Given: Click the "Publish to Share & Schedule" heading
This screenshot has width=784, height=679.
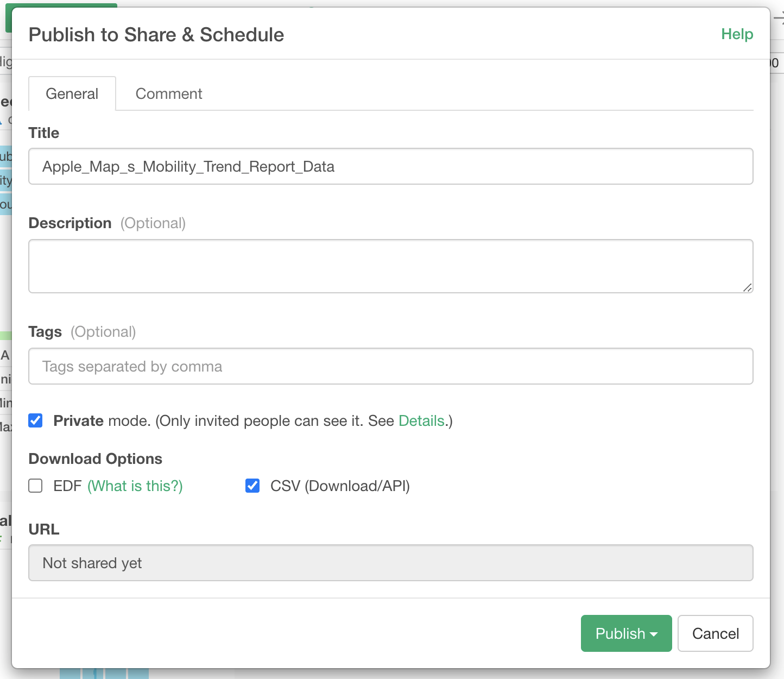Looking at the screenshot, I should coord(156,35).
